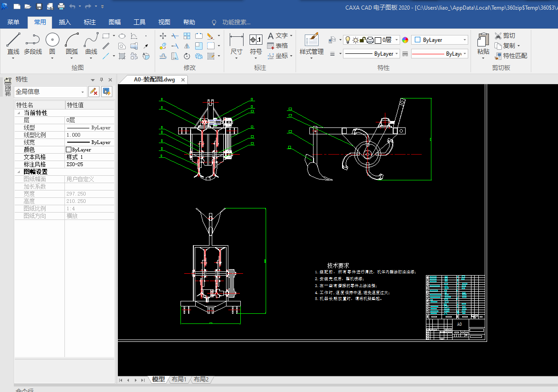The height and width of the screenshot is (392, 558).
Task: Insert a 表格 table
Action: click(x=278, y=46)
